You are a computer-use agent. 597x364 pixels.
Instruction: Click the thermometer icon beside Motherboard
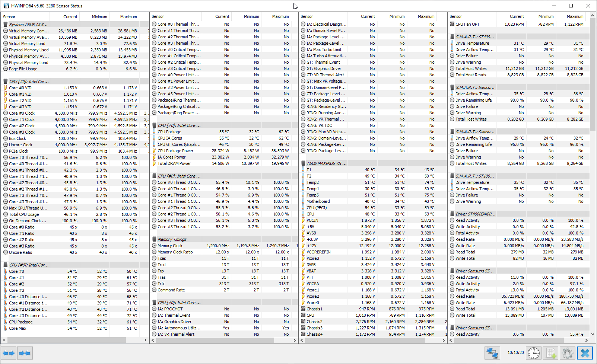(303, 201)
